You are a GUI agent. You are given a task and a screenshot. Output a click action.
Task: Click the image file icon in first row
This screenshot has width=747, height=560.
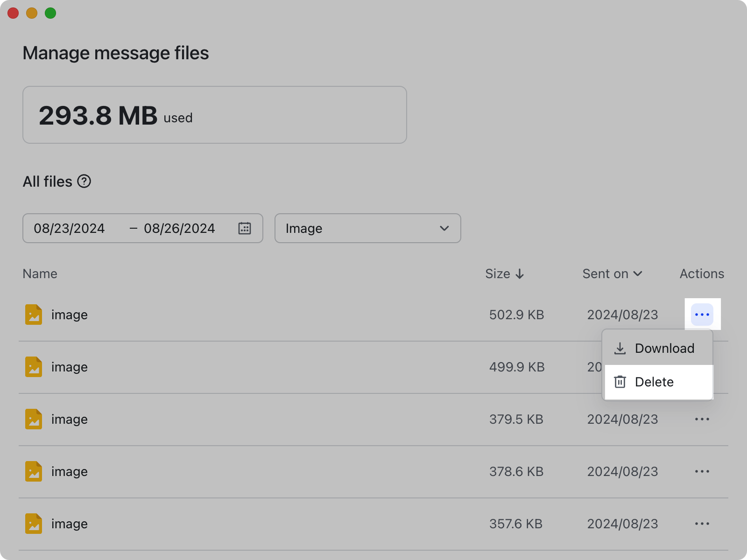[x=33, y=315]
